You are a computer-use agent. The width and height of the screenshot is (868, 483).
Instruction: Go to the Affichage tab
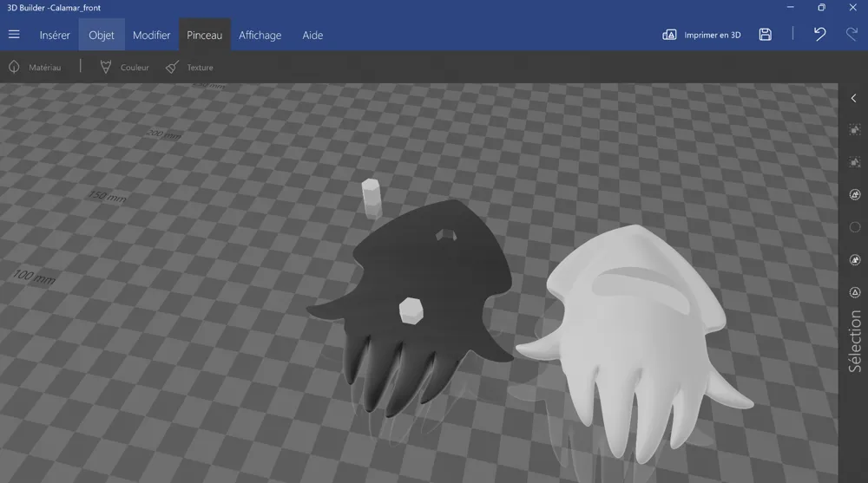pos(260,35)
